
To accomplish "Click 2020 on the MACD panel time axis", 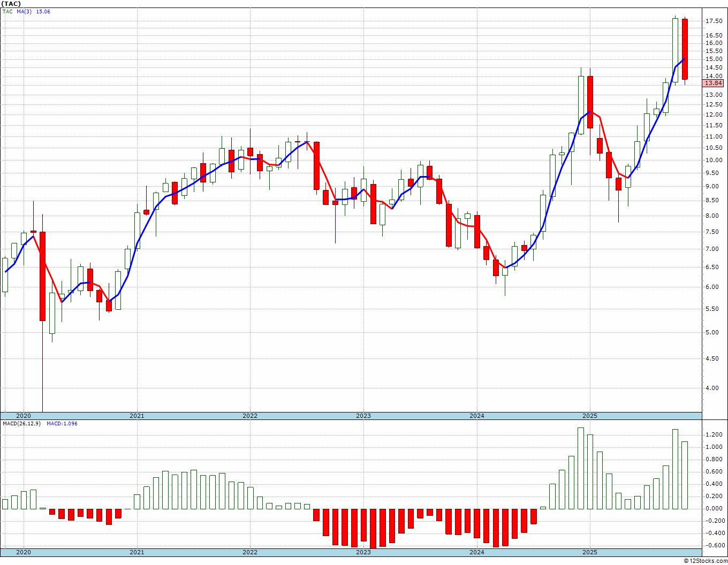I will coord(24,552).
